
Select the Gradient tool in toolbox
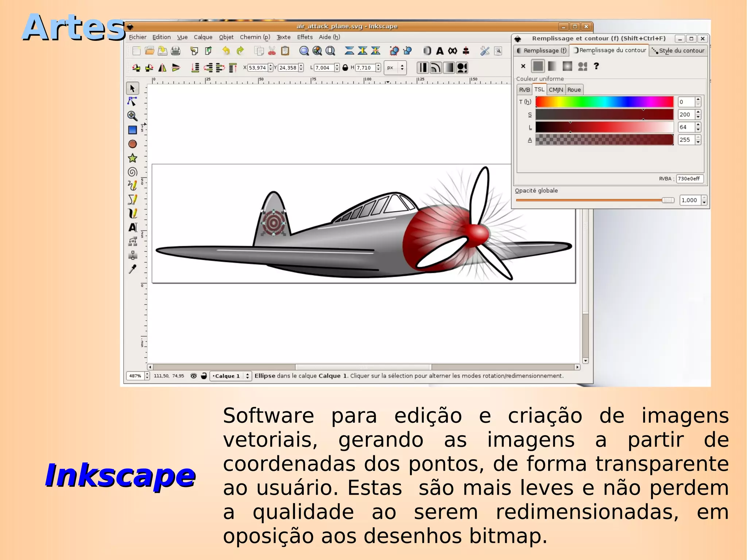pyautogui.click(x=133, y=255)
